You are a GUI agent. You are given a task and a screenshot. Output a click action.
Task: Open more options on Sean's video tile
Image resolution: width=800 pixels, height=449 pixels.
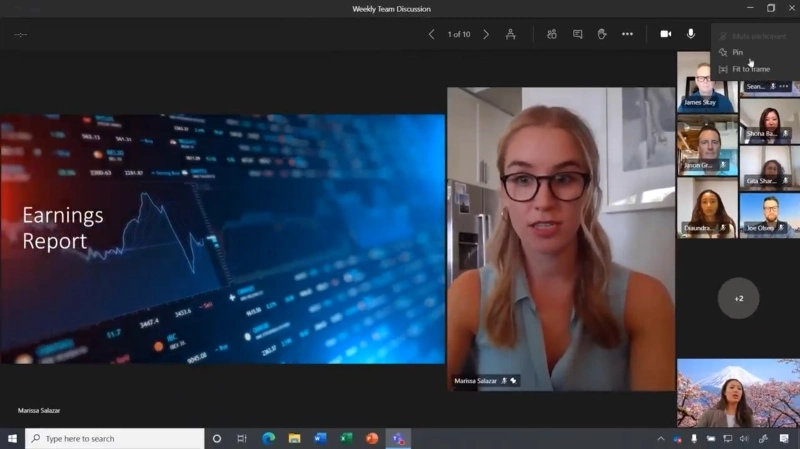pos(784,87)
